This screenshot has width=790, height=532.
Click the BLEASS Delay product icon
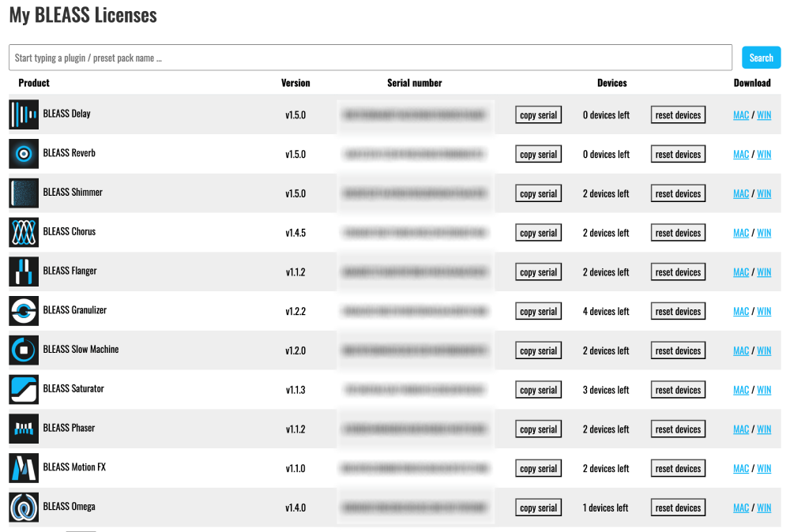[24, 114]
